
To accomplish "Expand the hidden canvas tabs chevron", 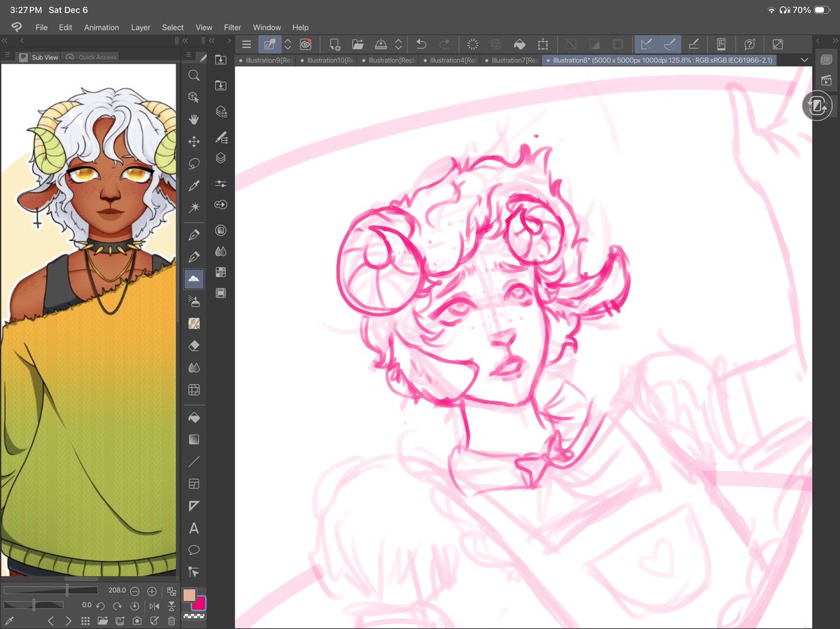I will pyautogui.click(x=804, y=60).
